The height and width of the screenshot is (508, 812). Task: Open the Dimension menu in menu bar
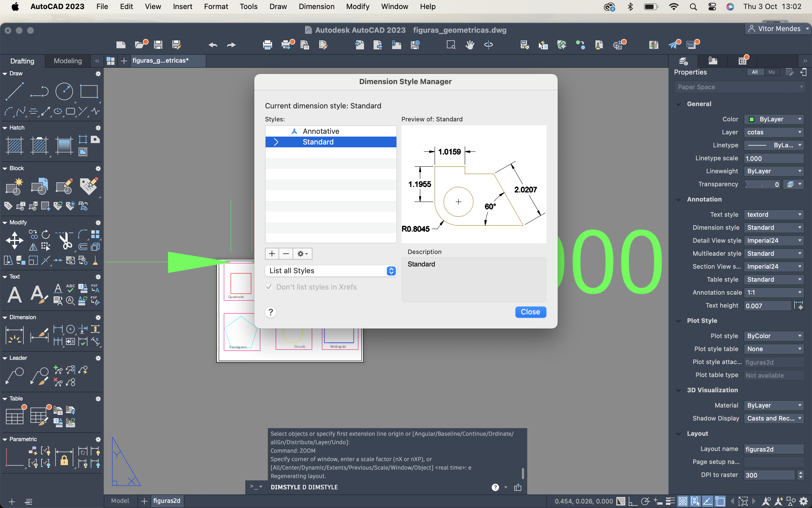pyautogui.click(x=316, y=6)
